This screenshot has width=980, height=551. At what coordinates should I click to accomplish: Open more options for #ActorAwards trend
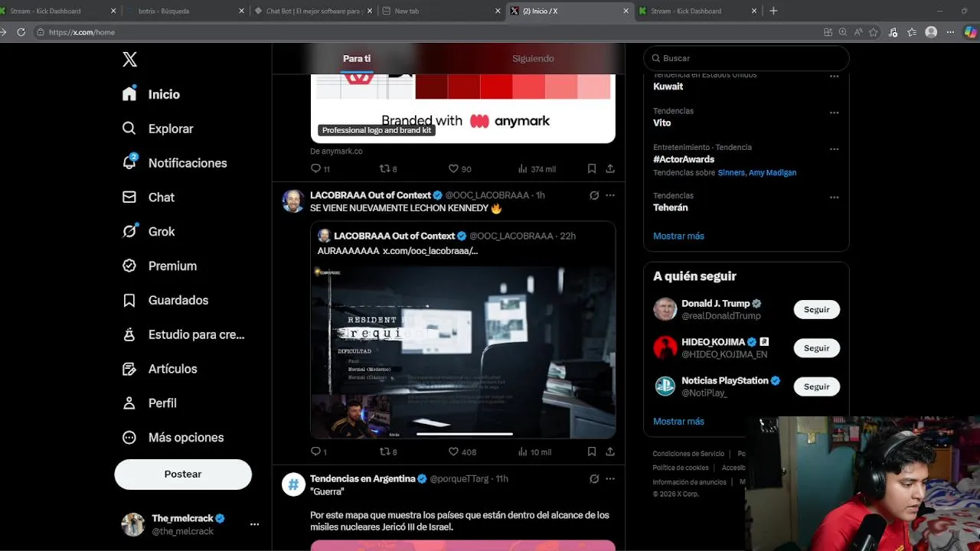pyautogui.click(x=834, y=149)
